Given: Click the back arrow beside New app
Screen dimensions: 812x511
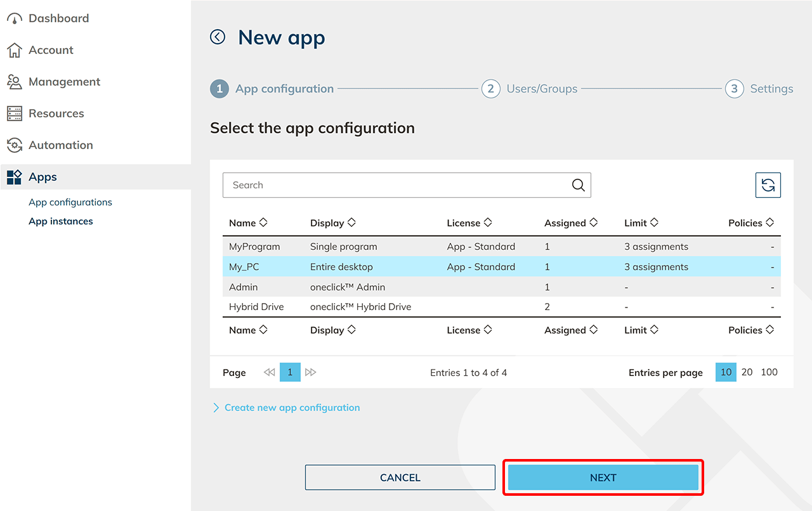Looking at the screenshot, I should [x=218, y=37].
